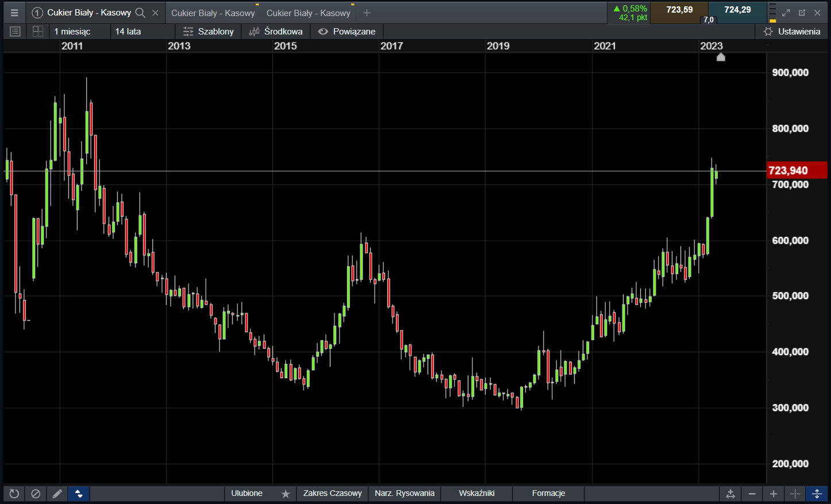Switch to the second Cukier Biały - Kasowy tab

tap(213, 13)
